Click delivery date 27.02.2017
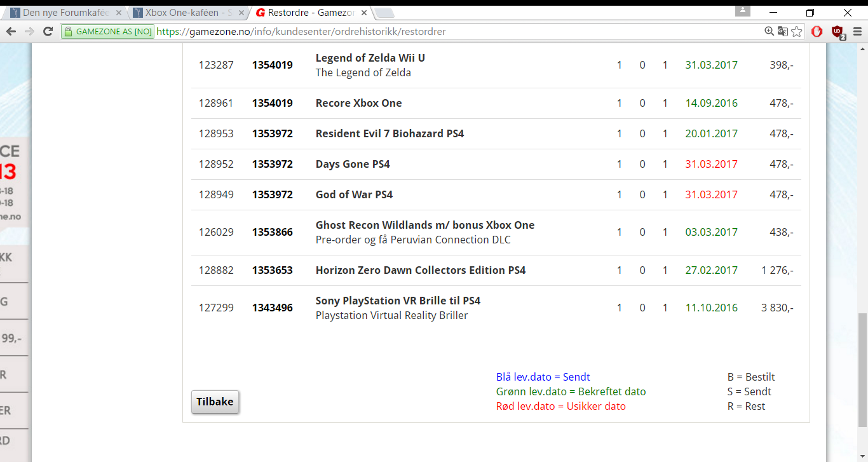The width and height of the screenshot is (868, 462). pos(712,270)
